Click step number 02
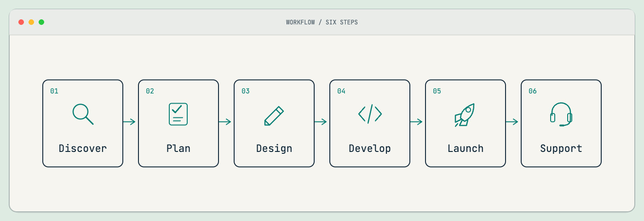 coord(150,91)
